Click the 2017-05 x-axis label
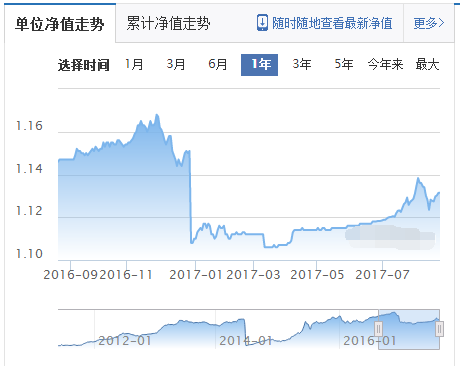 click(x=317, y=275)
